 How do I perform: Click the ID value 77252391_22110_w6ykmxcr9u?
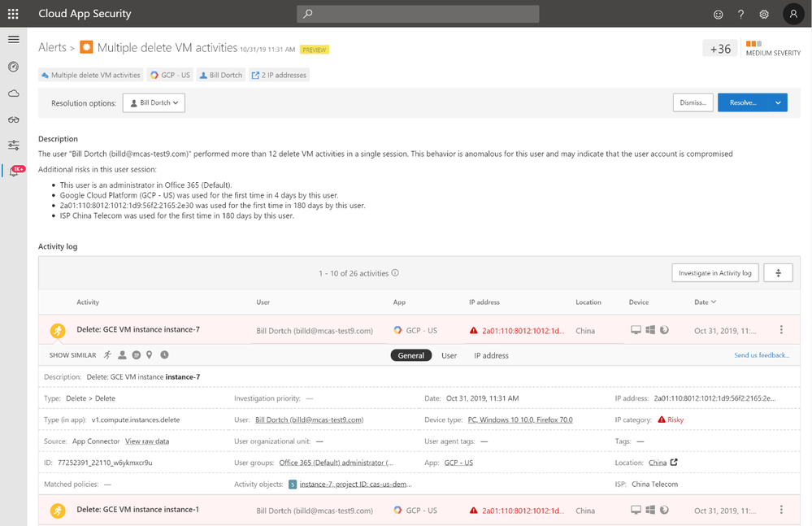click(105, 463)
